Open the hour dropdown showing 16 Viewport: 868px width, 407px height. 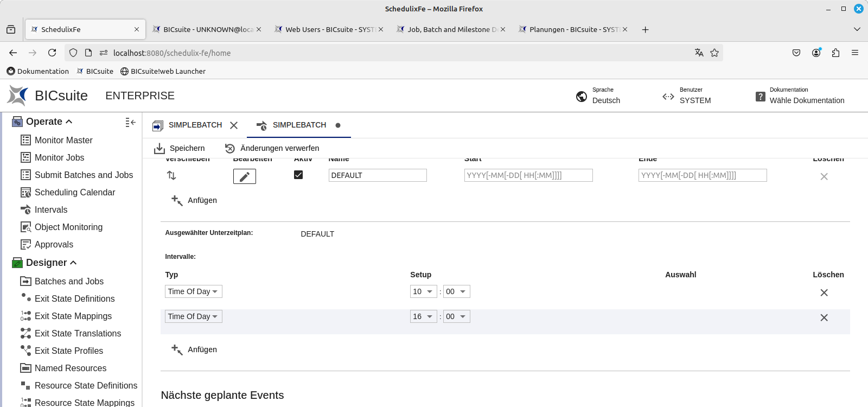point(423,316)
